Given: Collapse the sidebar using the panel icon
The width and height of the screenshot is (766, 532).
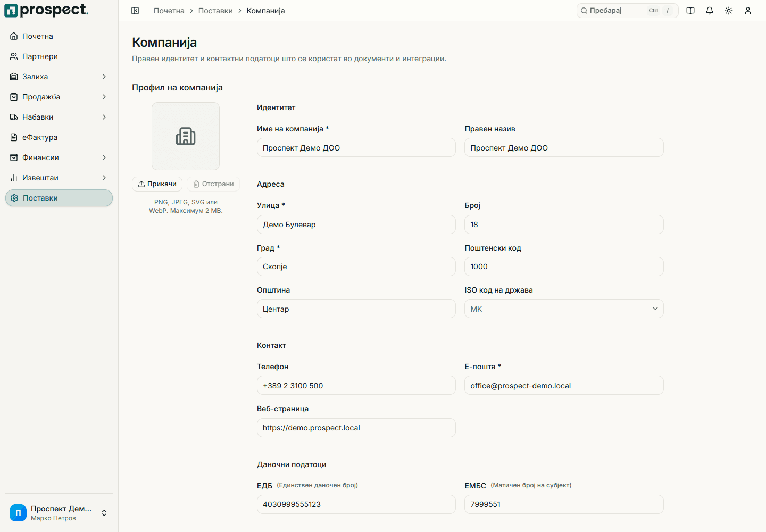Looking at the screenshot, I should [135, 11].
